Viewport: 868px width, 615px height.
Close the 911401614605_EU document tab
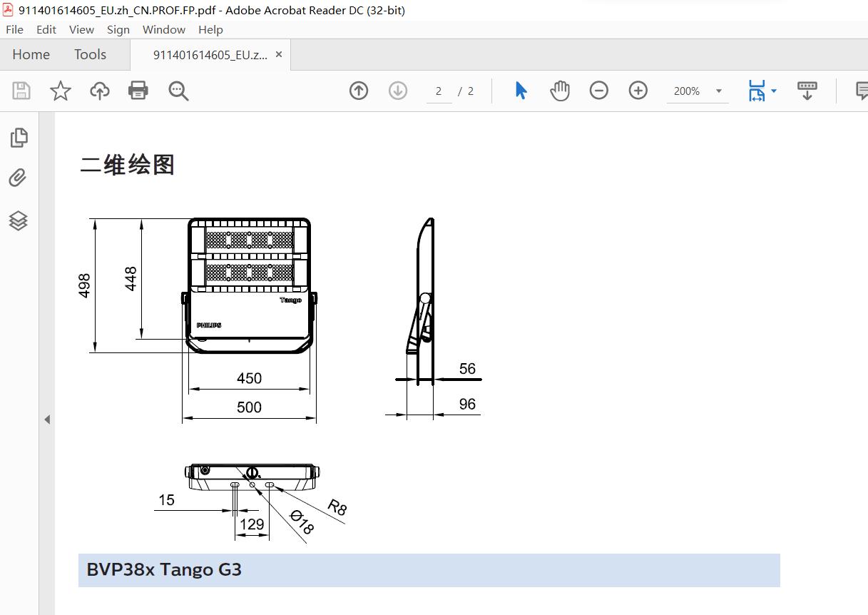click(x=279, y=54)
